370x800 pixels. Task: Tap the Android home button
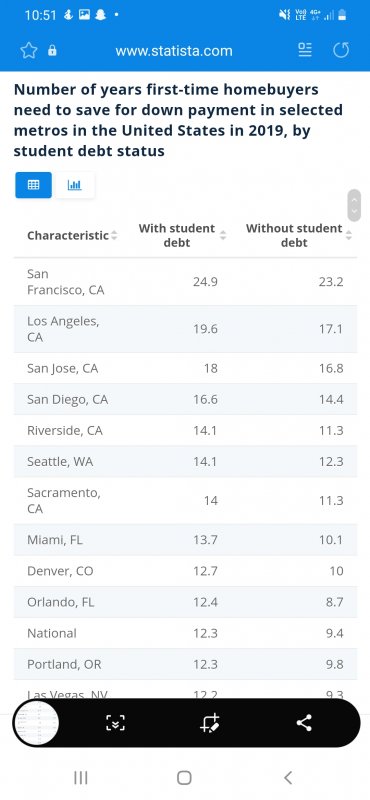[184, 778]
